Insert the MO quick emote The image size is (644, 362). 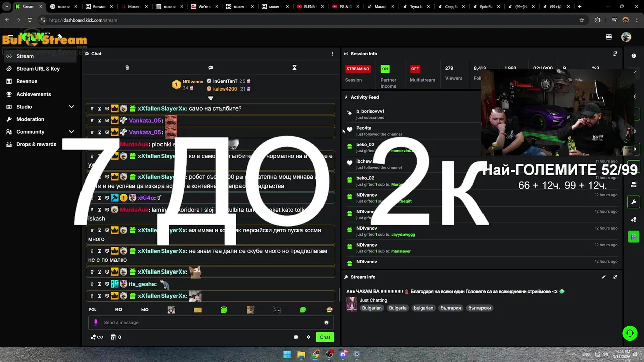click(145, 310)
